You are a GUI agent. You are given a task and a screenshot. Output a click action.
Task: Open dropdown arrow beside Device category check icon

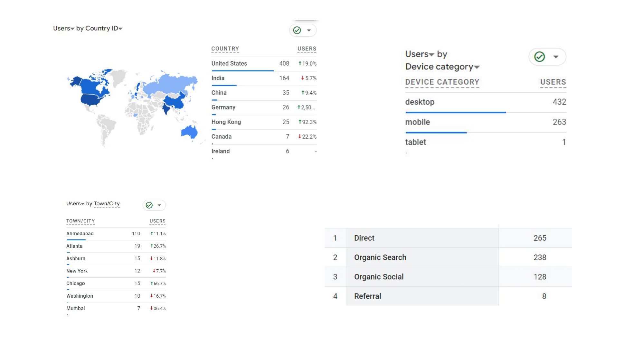coord(556,57)
